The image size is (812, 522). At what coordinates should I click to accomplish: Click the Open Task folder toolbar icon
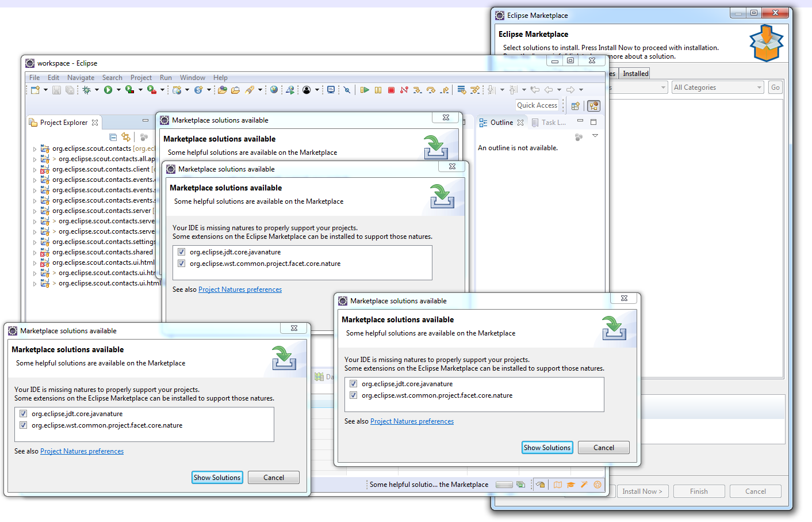(x=235, y=90)
